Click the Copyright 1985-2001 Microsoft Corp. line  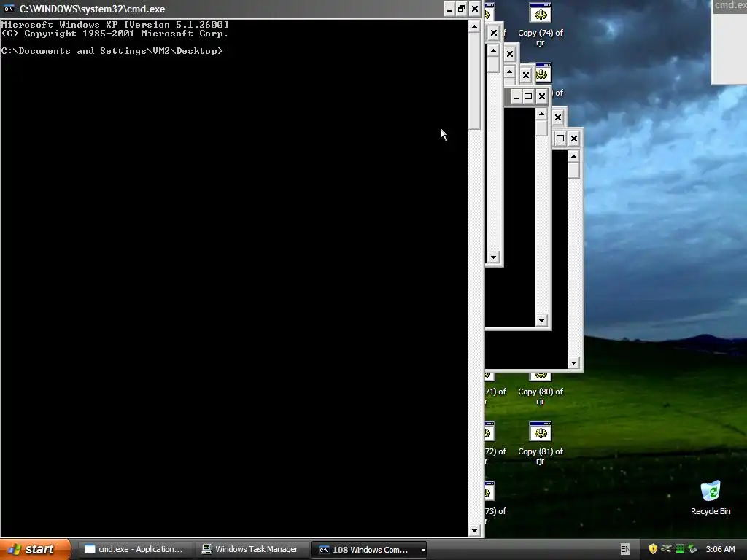pyautogui.click(x=115, y=34)
